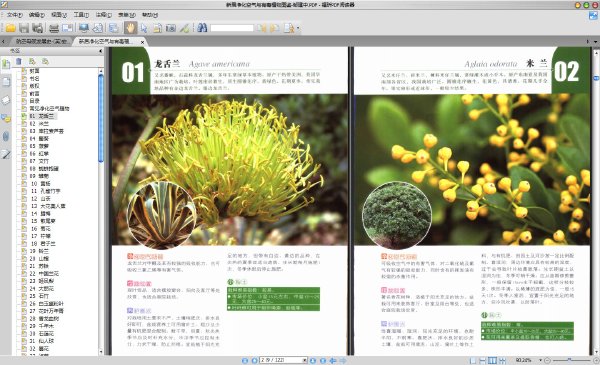
Task: Switch to facing pages layout
Action: [492, 360]
